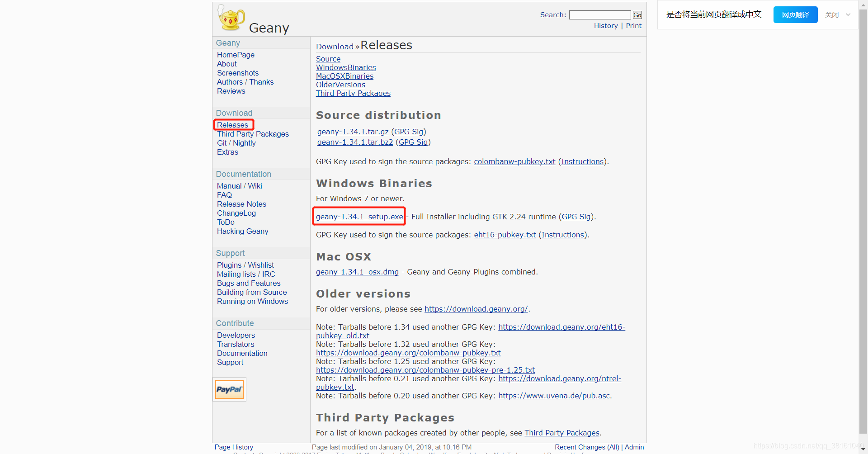The image size is (868, 454).
Task: Open the ToDo sidebar link
Action: [226, 222]
